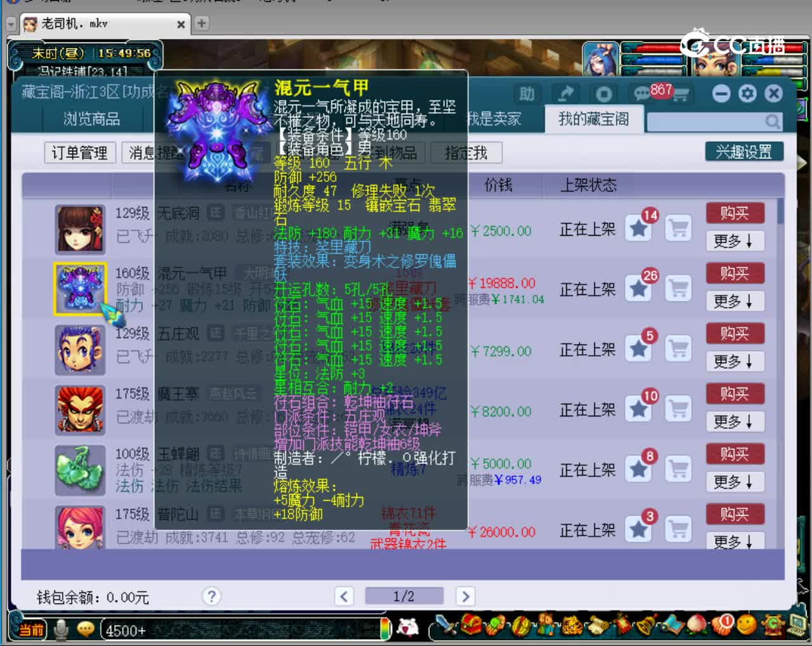Go to the next page arrow

[x=465, y=596]
